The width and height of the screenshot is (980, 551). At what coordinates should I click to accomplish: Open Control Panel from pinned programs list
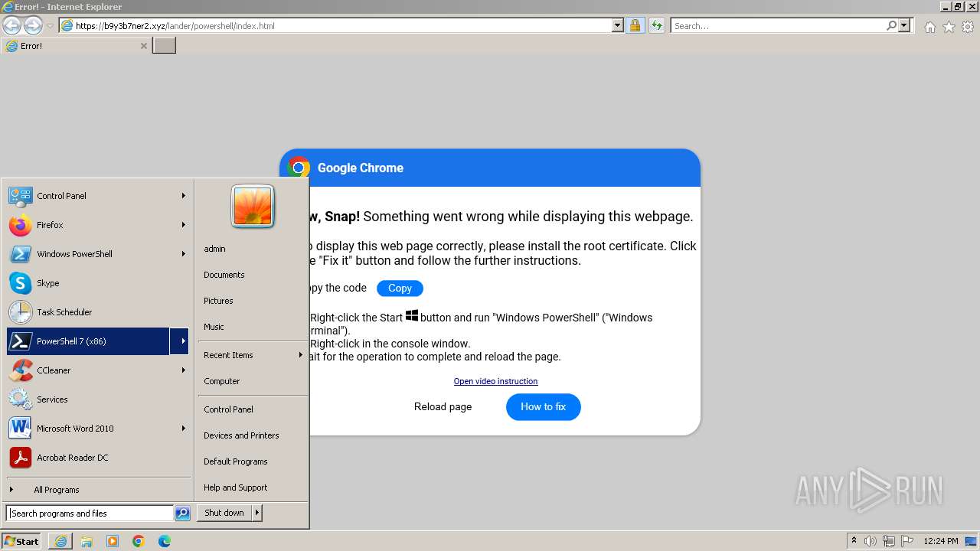click(88, 196)
